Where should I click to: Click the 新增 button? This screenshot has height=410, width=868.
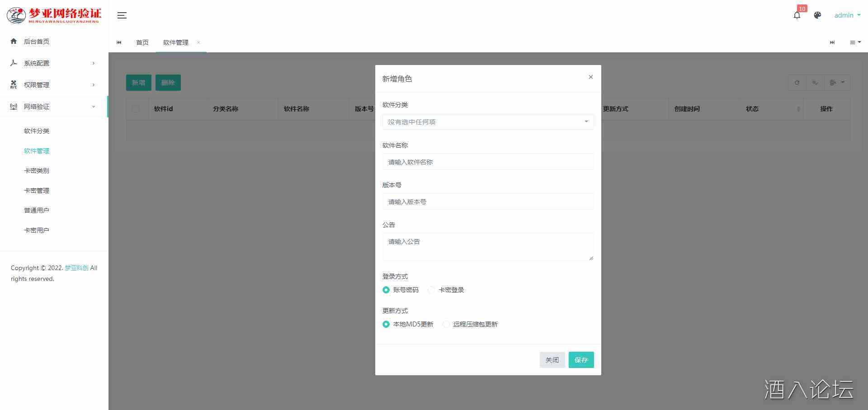pyautogui.click(x=138, y=83)
